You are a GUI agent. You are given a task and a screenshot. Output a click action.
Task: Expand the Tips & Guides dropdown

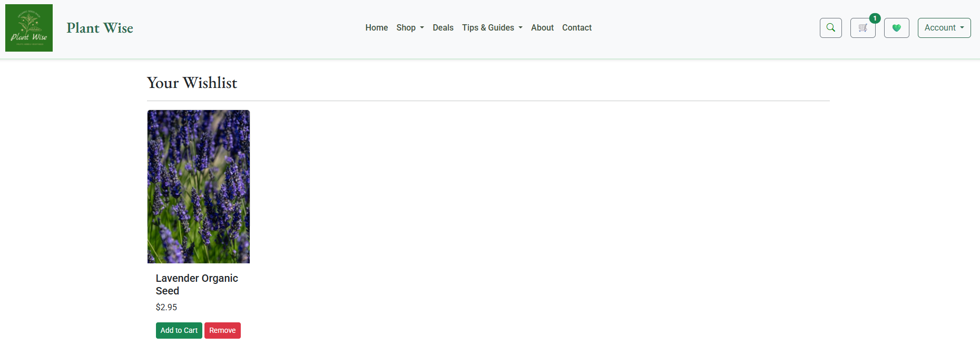492,27
